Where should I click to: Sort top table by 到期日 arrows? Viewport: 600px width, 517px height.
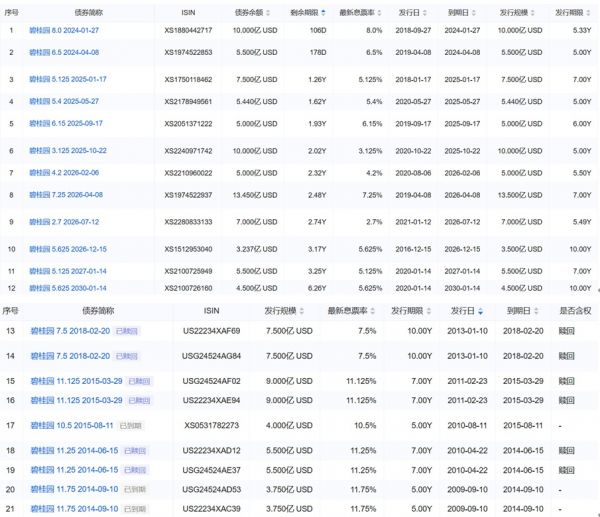click(x=474, y=13)
